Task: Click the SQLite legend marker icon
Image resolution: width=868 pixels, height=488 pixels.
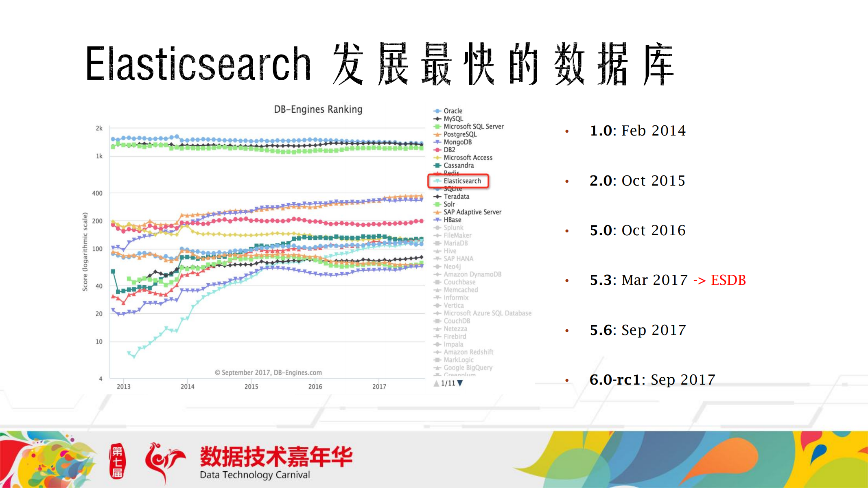Action: (437, 188)
